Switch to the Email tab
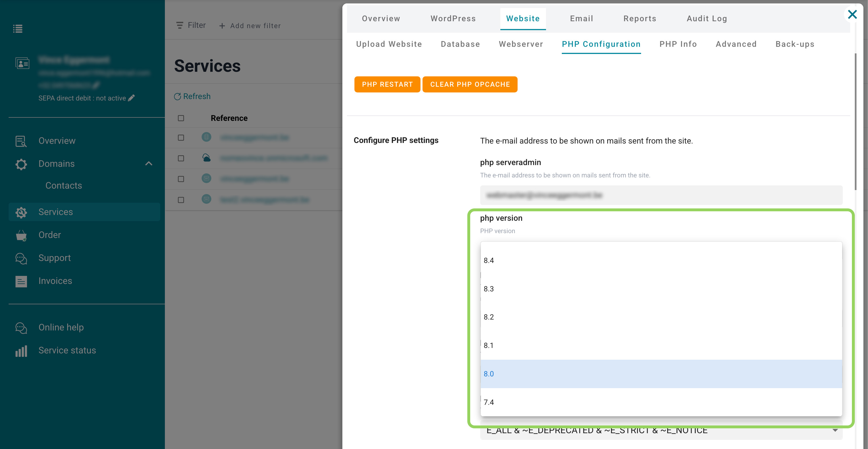Viewport: 868px width, 449px height. [581, 19]
